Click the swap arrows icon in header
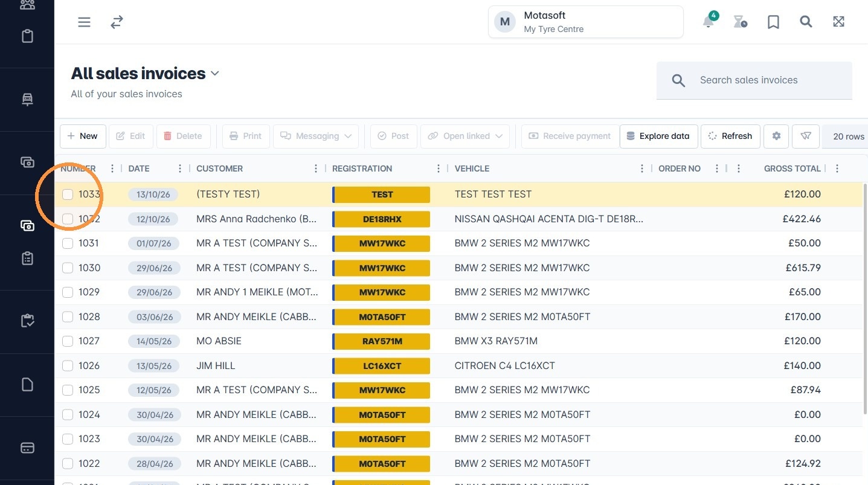 [117, 22]
